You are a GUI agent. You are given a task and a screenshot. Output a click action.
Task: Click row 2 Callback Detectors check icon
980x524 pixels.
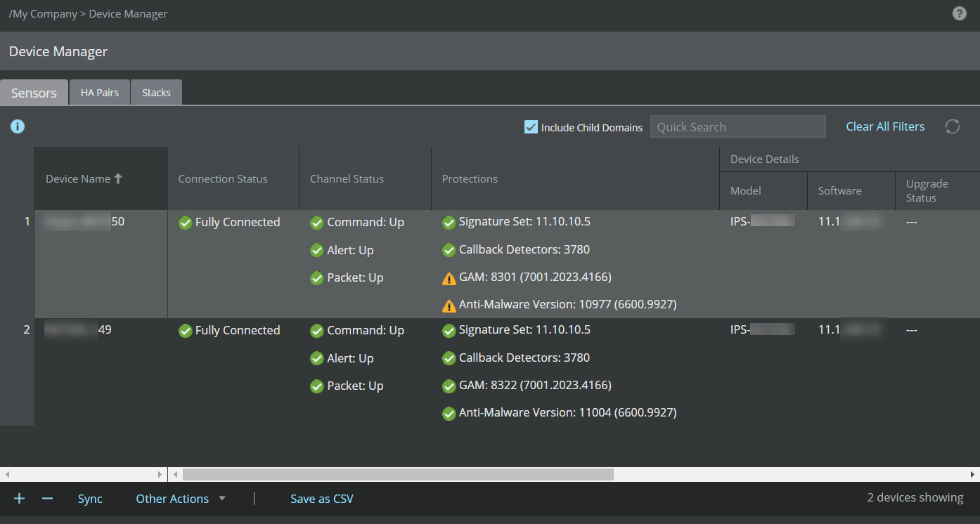[449, 358]
